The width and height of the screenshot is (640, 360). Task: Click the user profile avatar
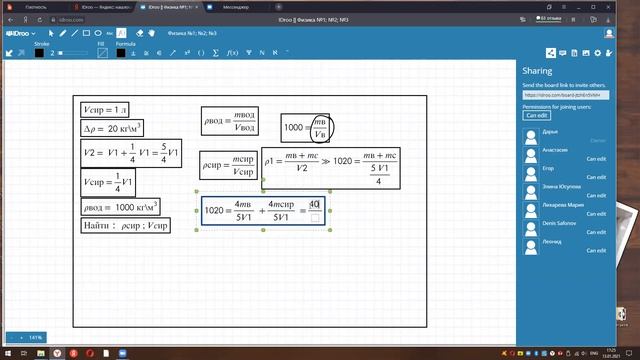pyautogui.click(x=609, y=33)
